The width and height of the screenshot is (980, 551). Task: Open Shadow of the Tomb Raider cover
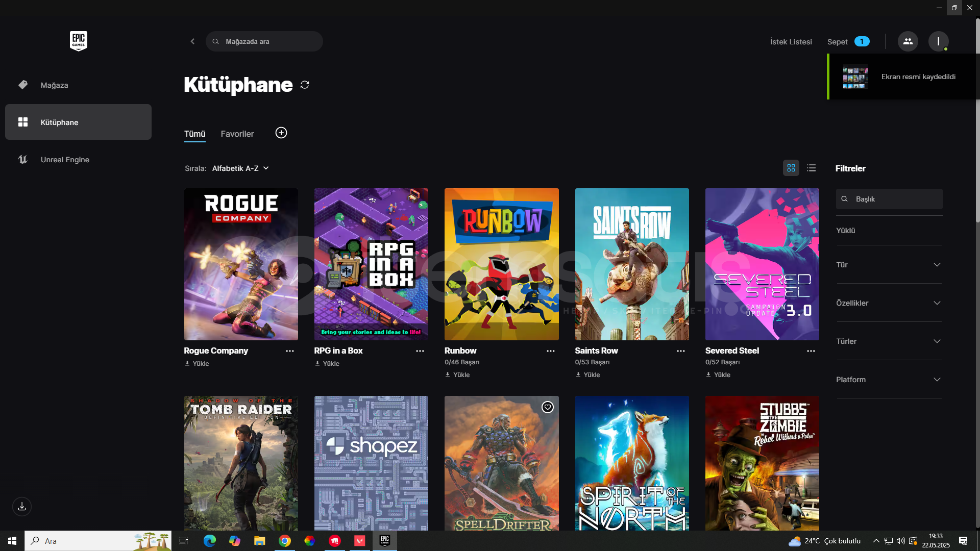point(241,463)
